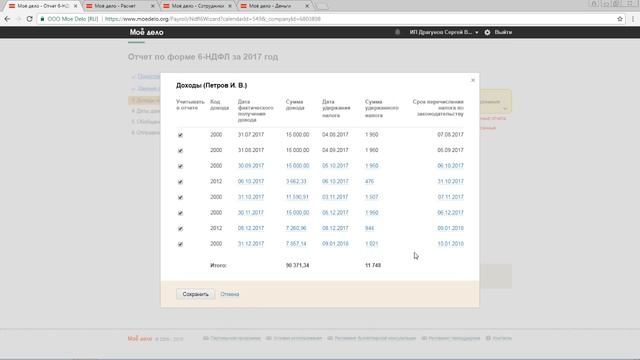The width and height of the screenshot is (640, 360).
Task: Open the Chrome three-dot menu
Action: pyautogui.click(x=633, y=19)
